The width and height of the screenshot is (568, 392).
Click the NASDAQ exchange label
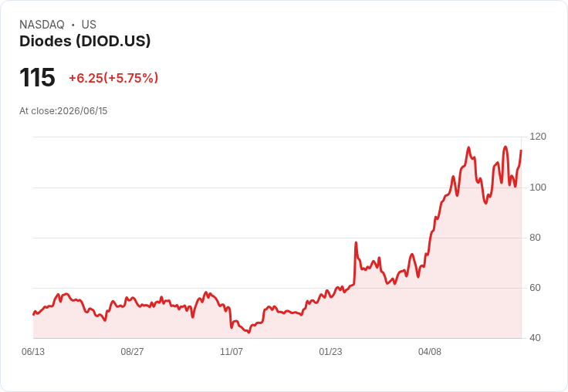pos(42,25)
